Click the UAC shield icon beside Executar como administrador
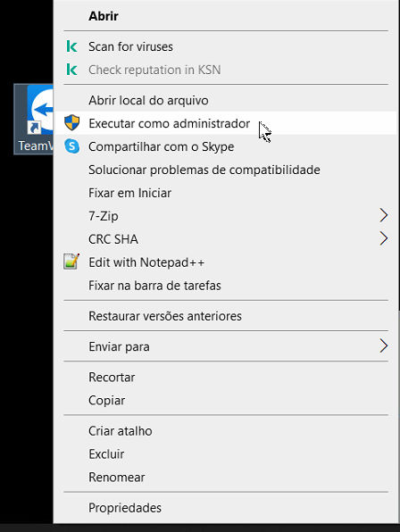This screenshot has height=532, width=400. pos(72,123)
